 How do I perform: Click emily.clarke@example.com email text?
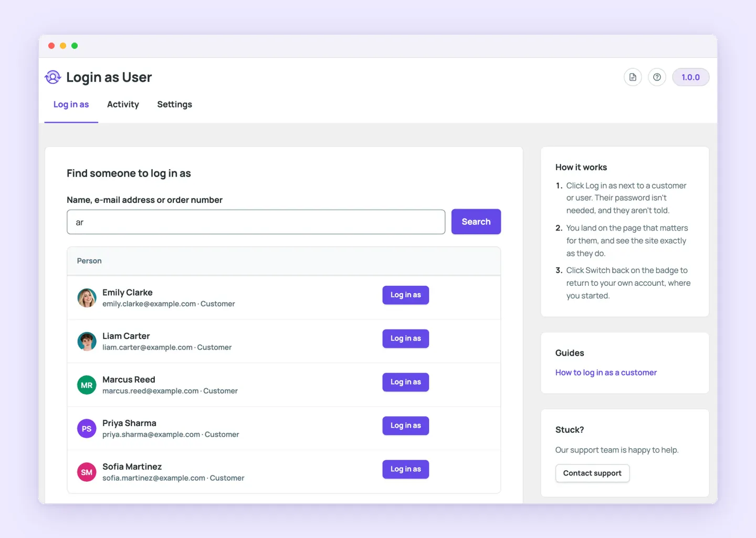[x=149, y=304]
